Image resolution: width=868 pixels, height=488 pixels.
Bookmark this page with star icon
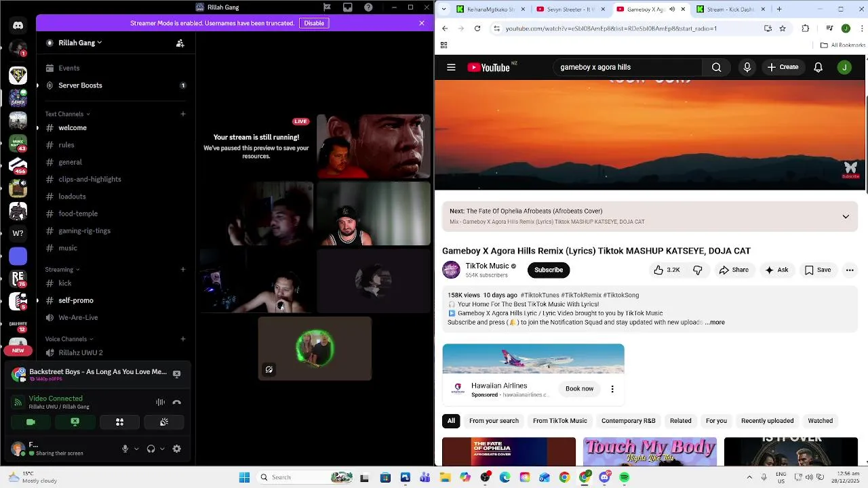[x=783, y=28]
